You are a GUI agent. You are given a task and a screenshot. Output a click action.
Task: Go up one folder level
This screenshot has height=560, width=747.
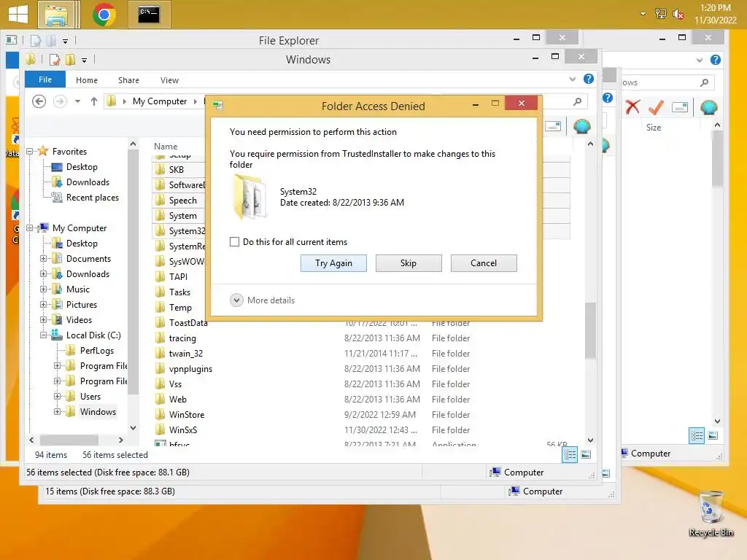(x=94, y=101)
